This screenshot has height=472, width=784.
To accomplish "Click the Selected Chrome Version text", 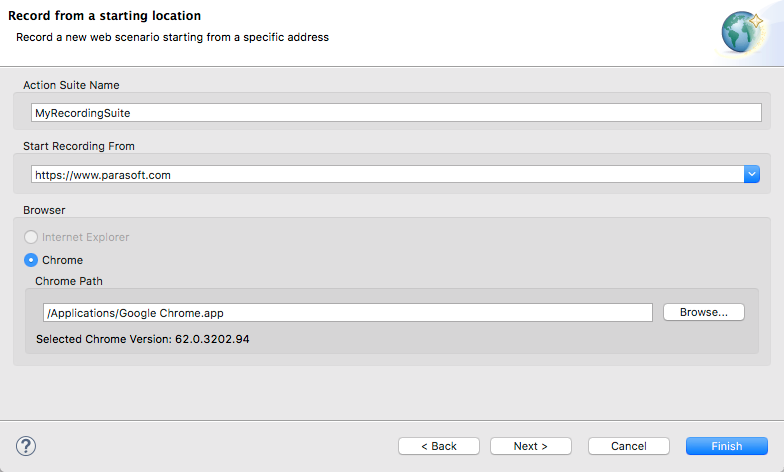I will [142, 339].
